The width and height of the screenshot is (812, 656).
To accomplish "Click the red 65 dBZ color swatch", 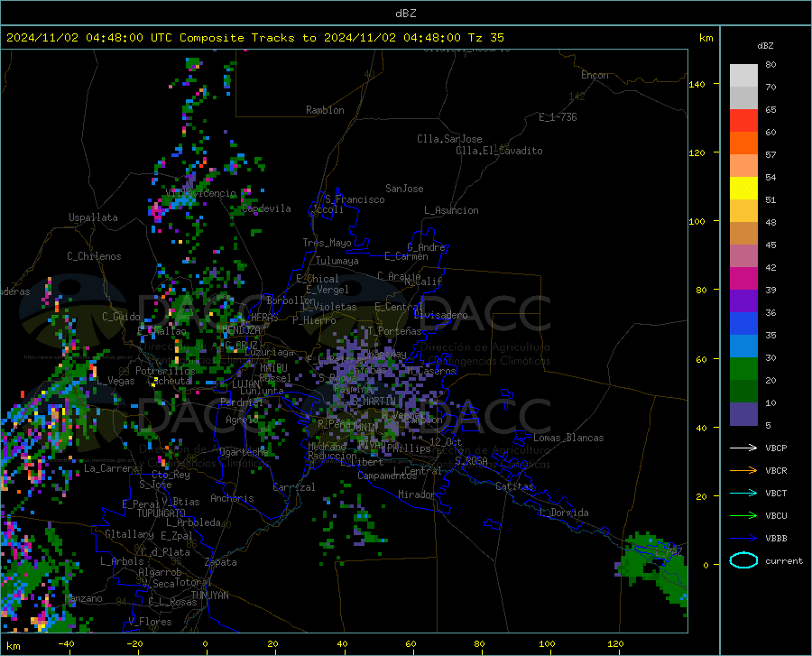I will 743,120.
